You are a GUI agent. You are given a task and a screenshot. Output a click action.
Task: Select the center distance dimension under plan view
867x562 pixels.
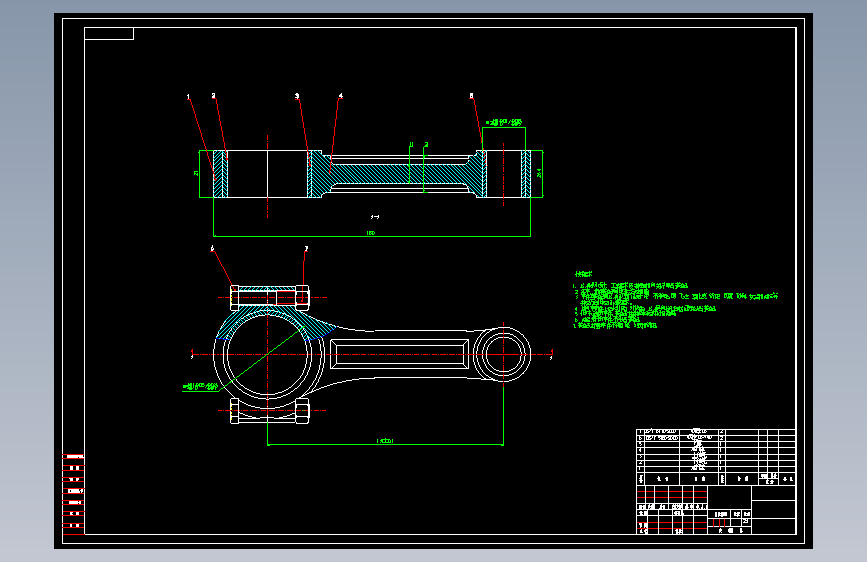(x=385, y=441)
